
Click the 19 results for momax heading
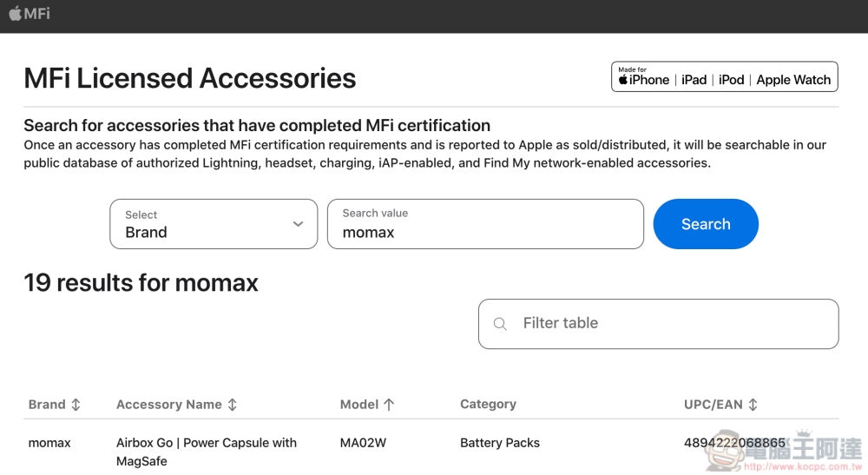click(x=141, y=283)
